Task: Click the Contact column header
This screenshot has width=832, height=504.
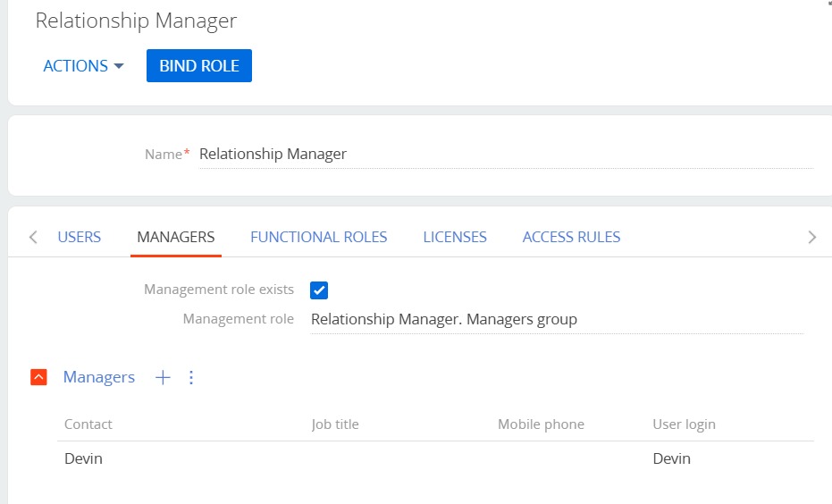Action: [88, 424]
